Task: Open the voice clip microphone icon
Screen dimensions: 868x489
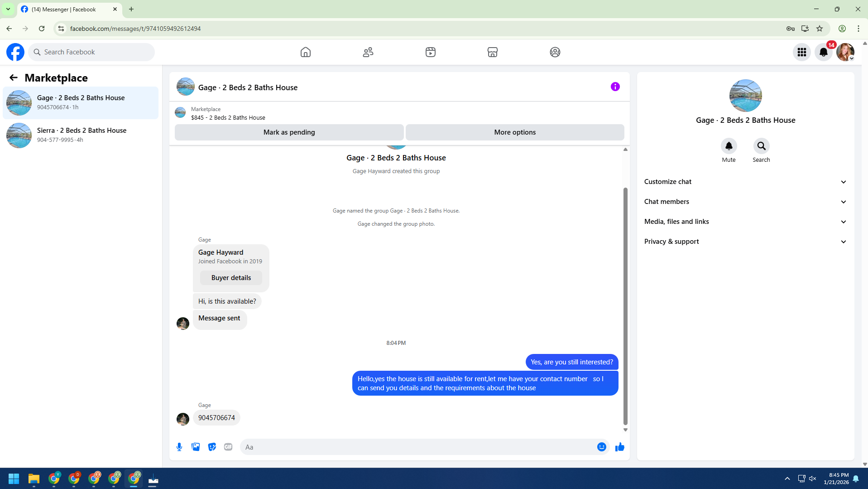Action: click(179, 447)
